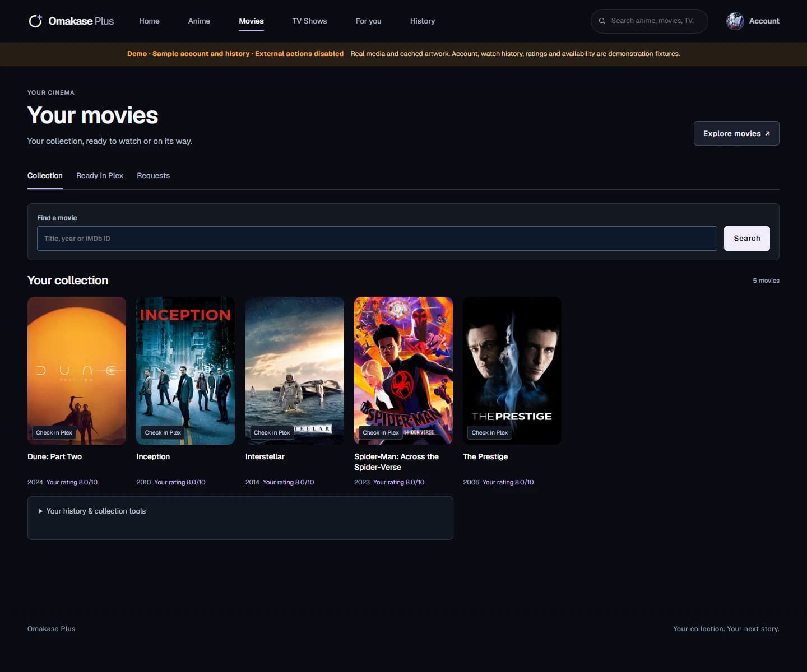Open the Account link label

[x=764, y=21]
